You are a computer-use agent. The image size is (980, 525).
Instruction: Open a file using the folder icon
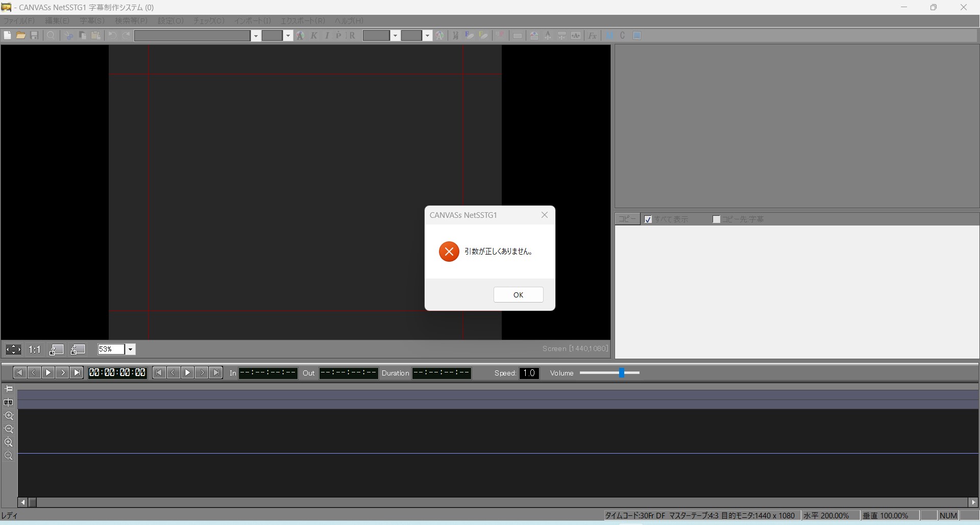[21, 35]
